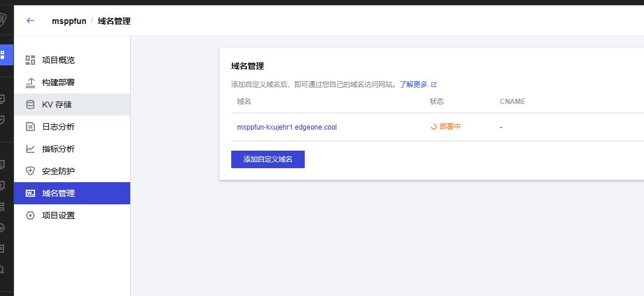Click the CNAME column header
Viewport: 644px width, 296px height.
coord(513,102)
